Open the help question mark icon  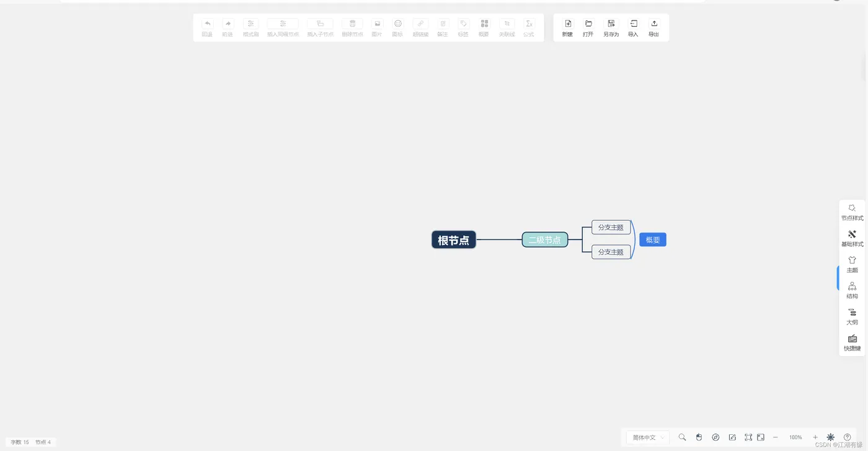point(848,437)
